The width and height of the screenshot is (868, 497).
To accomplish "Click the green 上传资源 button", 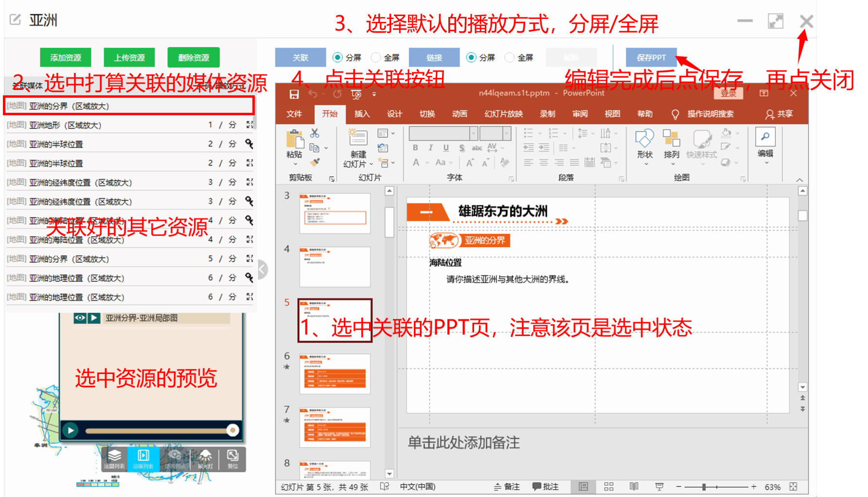I will pos(129,57).
